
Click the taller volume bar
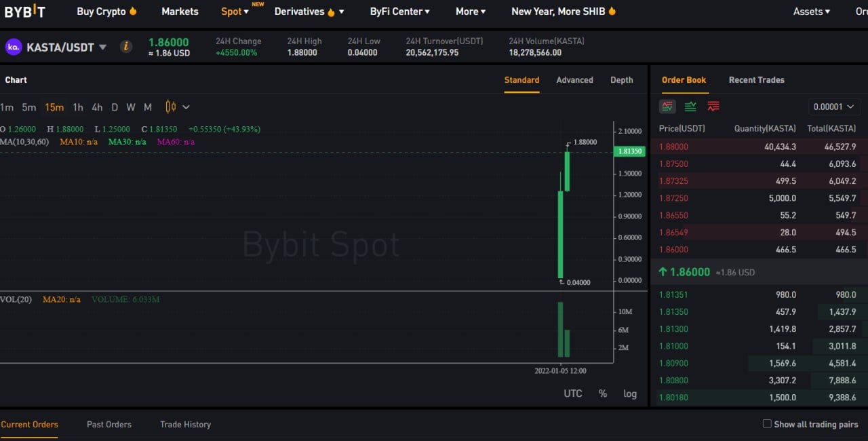pos(561,329)
